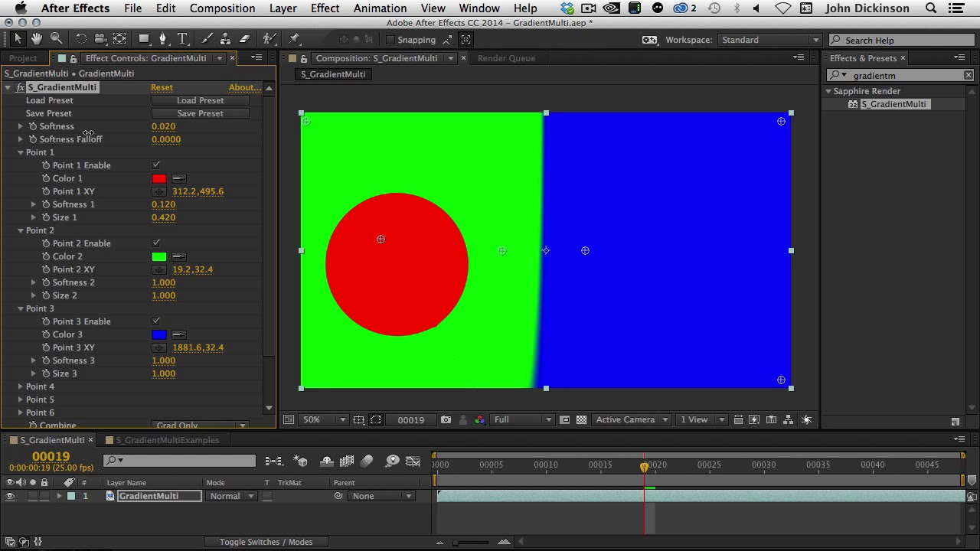Toggle the transparency grid icon

click(581, 419)
